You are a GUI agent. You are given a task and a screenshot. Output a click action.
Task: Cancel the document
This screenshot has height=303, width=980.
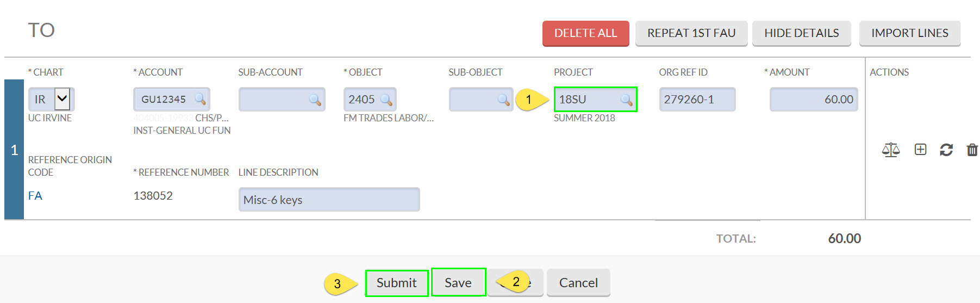tap(578, 283)
